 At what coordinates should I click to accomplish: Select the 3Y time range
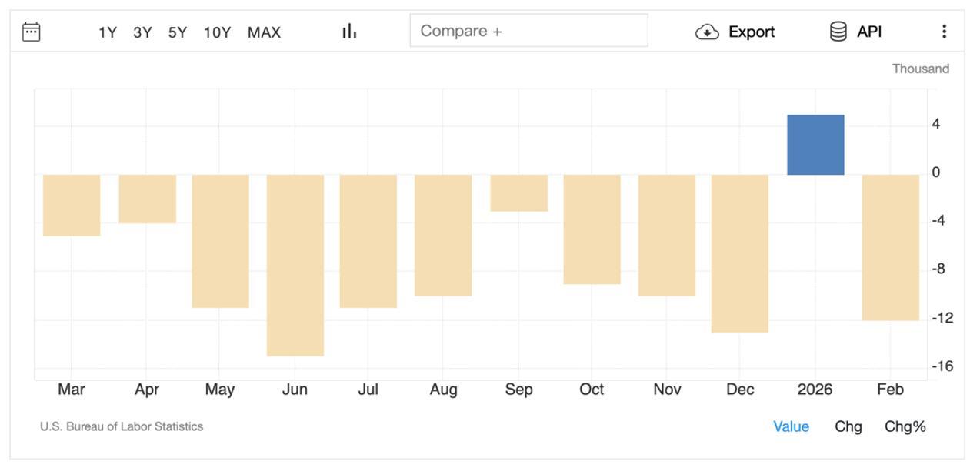[142, 32]
